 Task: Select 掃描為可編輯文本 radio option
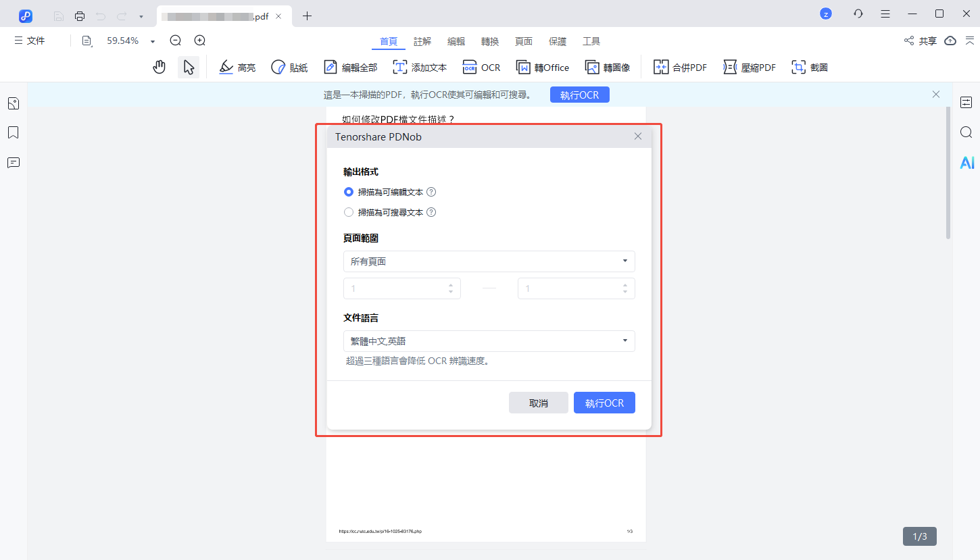pyautogui.click(x=349, y=192)
